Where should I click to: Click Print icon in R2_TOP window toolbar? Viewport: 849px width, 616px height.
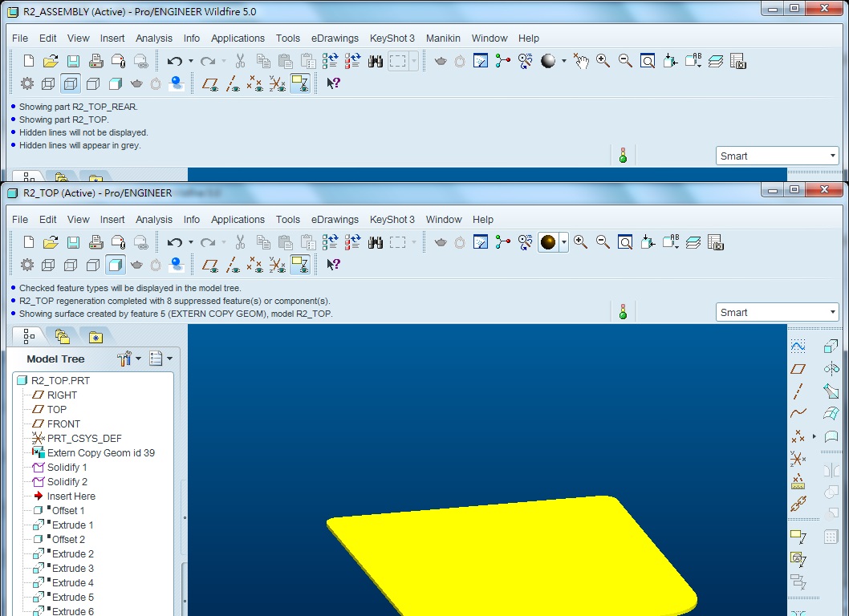click(95, 242)
